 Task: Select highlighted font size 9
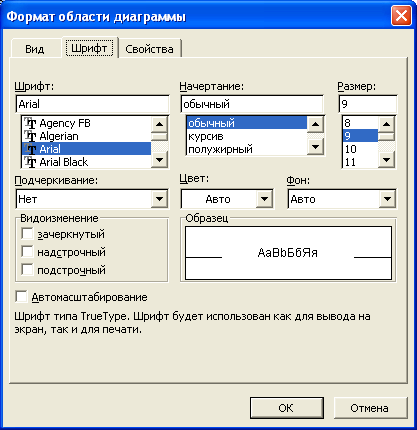360,136
